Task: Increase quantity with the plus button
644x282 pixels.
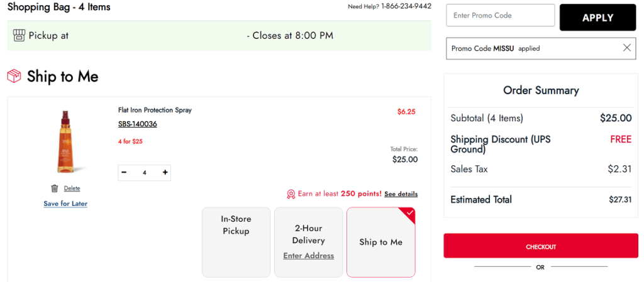Action: (x=165, y=173)
